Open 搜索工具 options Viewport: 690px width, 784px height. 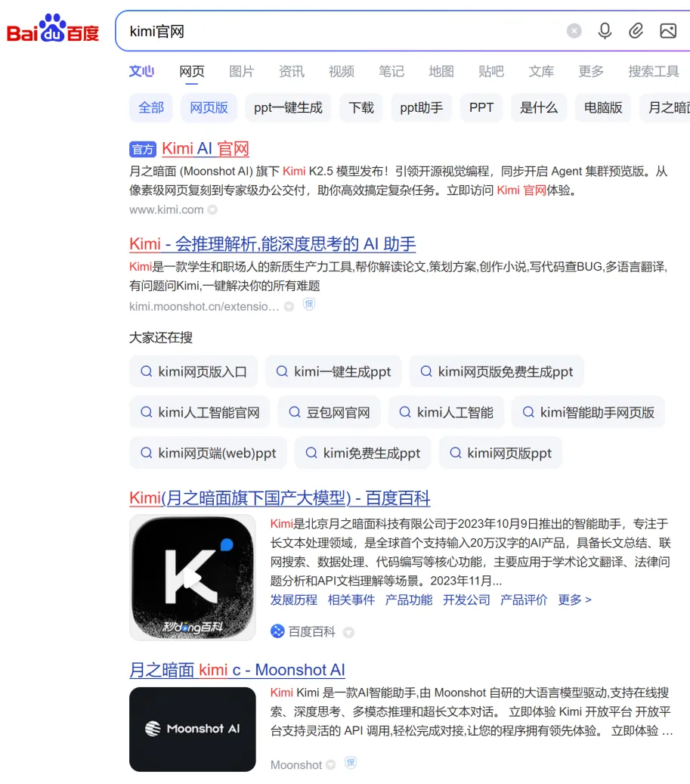tap(654, 71)
